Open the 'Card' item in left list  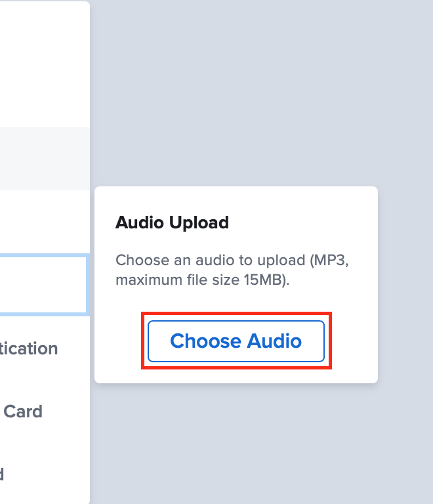[x=23, y=411]
